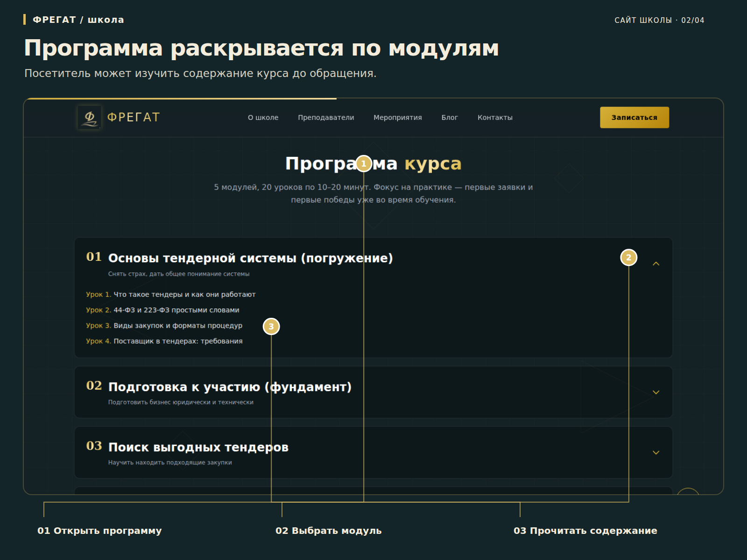Click the golden word курса in the title
The width and height of the screenshot is (747, 560).
point(433,164)
